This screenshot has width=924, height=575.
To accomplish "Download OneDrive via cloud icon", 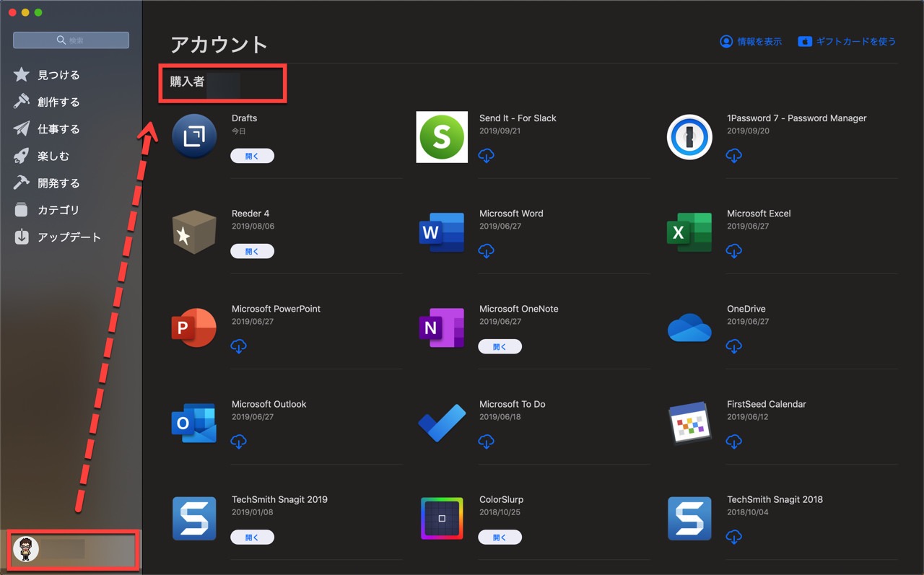I will pyautogui.click(x=734, y=346).
